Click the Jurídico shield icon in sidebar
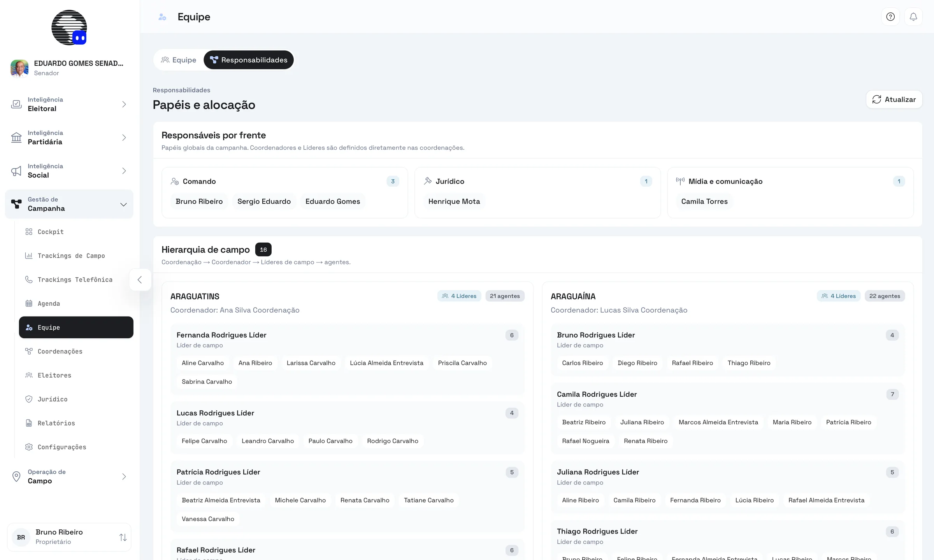This screenshot has width=934, height=560. tap(29, 399)
